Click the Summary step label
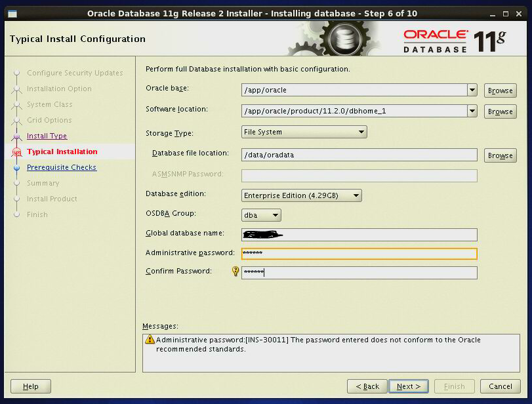This screenshot has height=404, width=532. [x=43, y=183]
